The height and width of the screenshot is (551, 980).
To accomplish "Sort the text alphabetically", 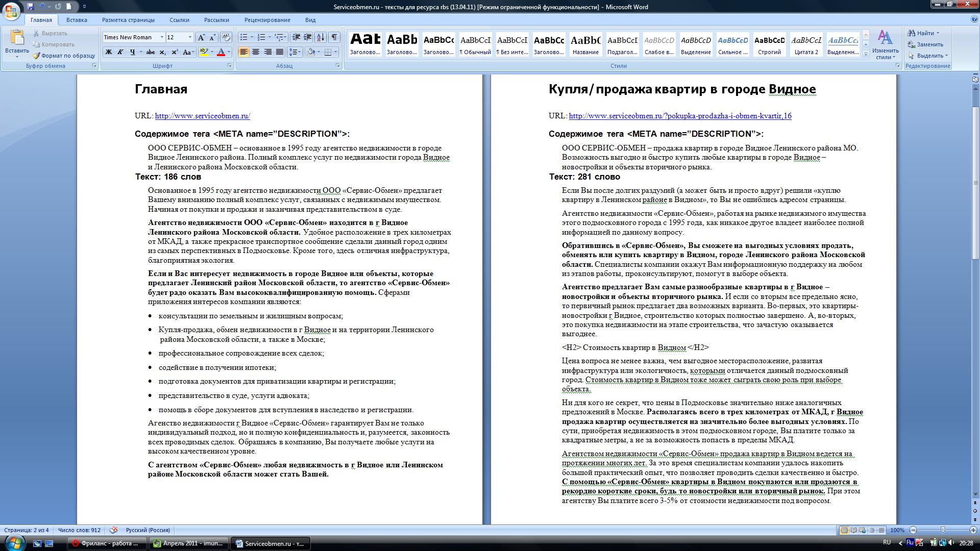I will pyautogui.click(x=321, y=37).
